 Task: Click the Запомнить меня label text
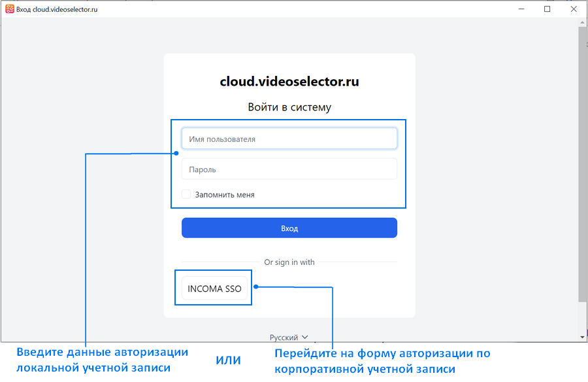pos(225,194)
